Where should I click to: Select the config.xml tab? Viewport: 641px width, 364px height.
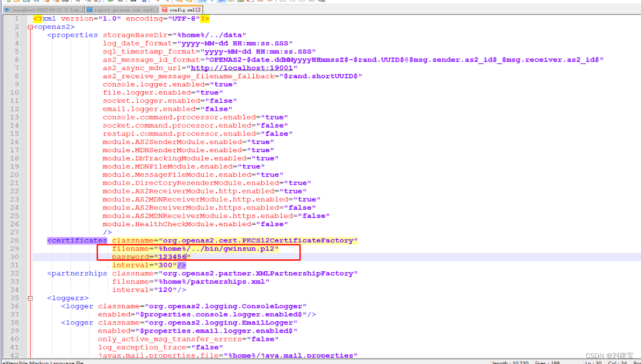tap(181, 10)
